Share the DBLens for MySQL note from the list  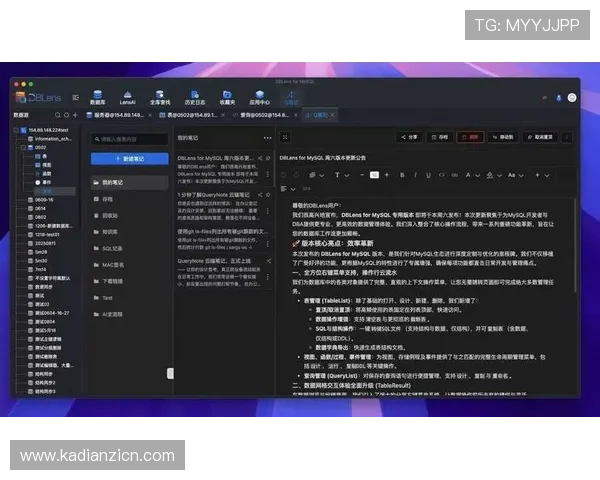click(260, 158)
